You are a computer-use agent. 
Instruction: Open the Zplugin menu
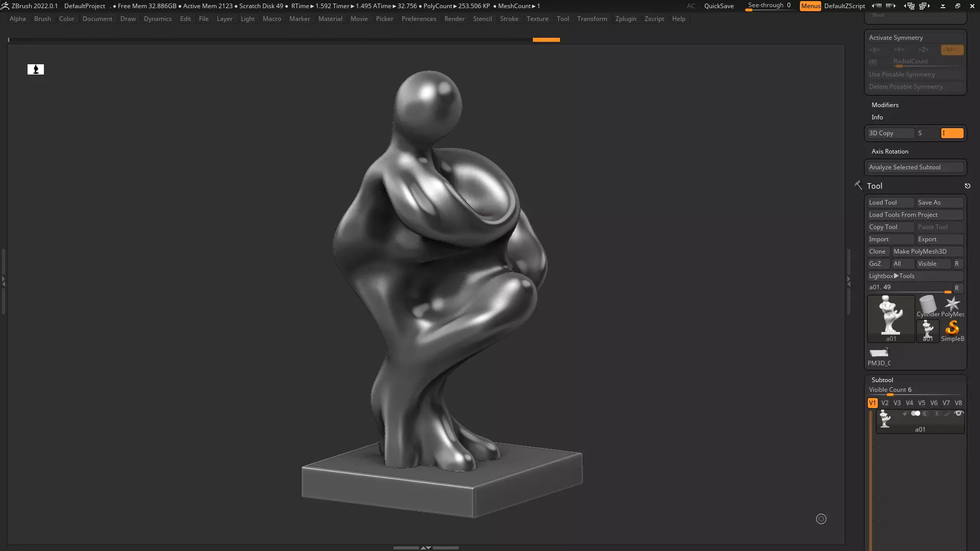[x=625, y=19]
